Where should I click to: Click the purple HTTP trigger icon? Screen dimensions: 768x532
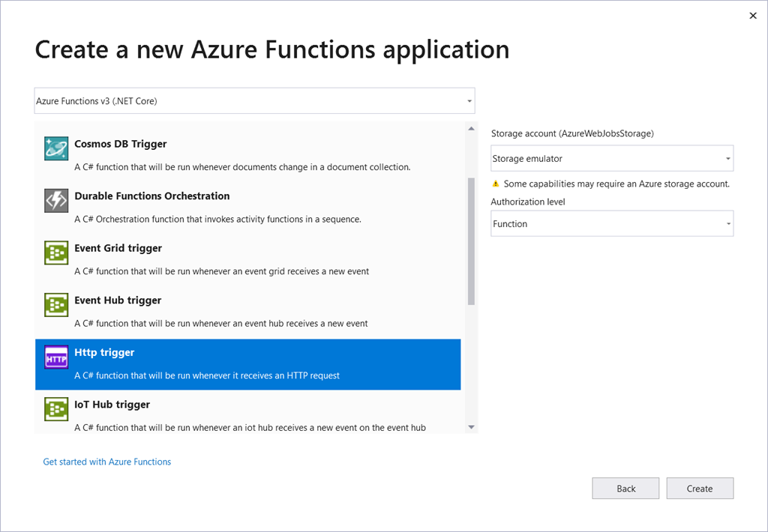55,357
